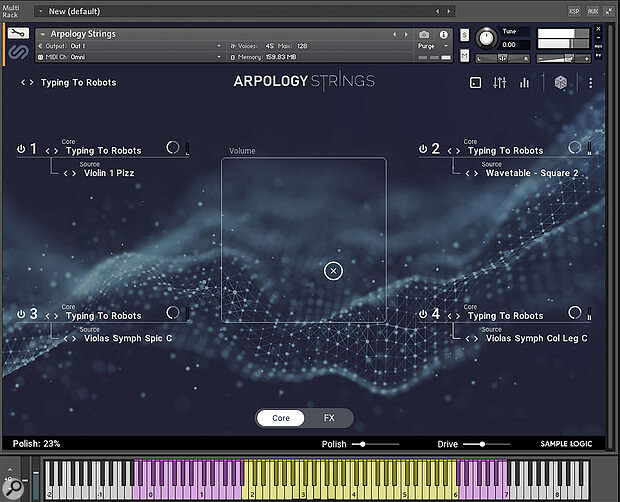Toggle power for Core 3
The width and height of the screenshot is (620, 502).
tap(21, 314)
